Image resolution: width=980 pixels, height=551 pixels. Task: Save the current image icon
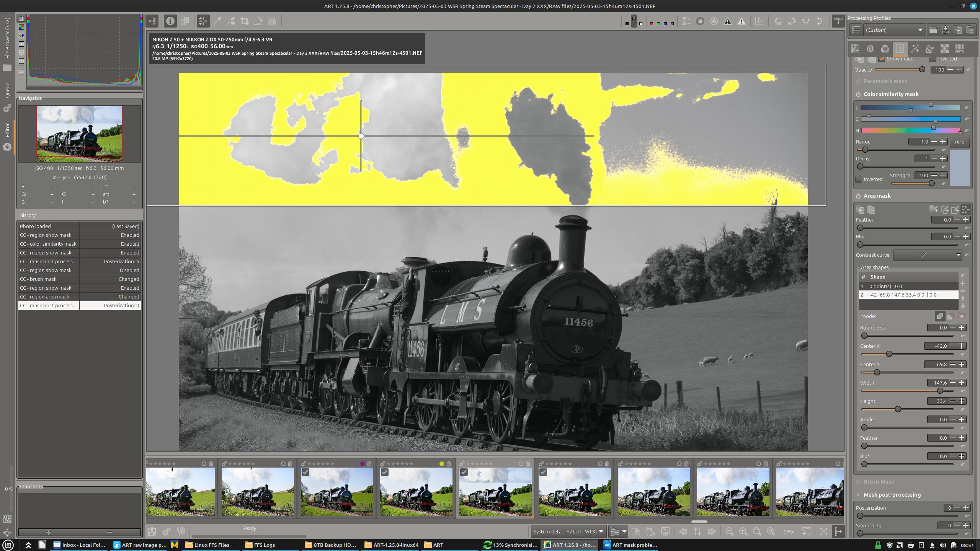[x=152, y=531]
